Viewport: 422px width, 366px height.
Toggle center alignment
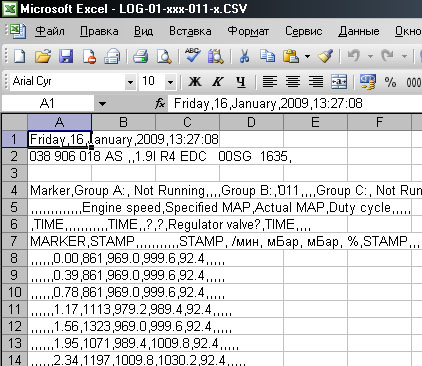click(x=293, y=81)
